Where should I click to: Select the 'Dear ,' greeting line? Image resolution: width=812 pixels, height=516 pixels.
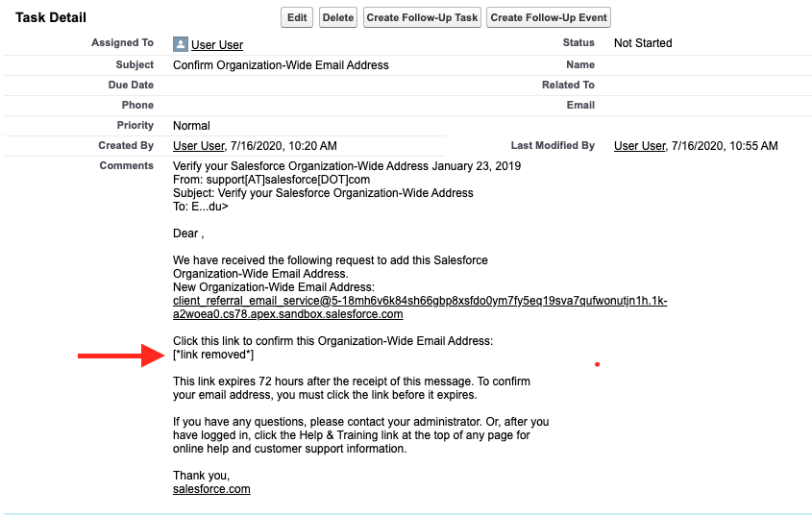[x=188, y=233]
